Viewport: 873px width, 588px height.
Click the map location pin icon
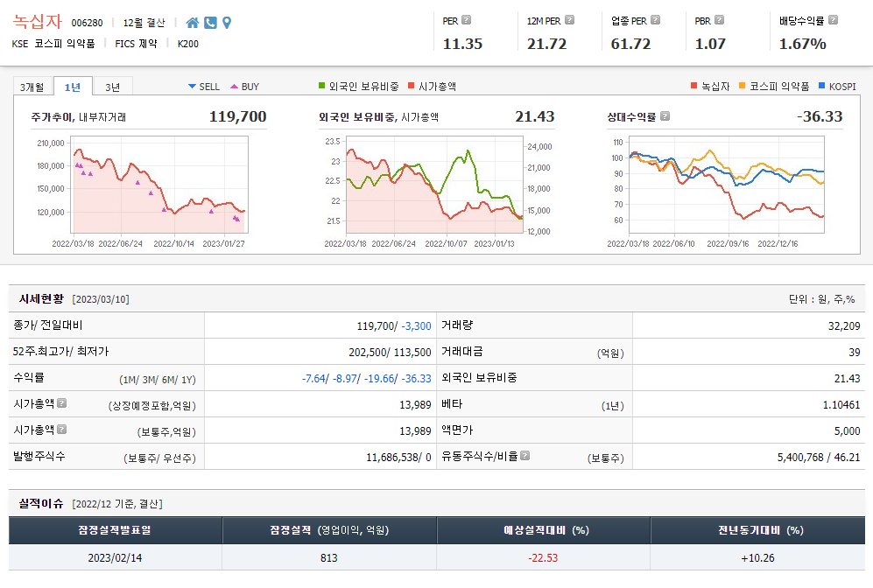pos(227,23)
